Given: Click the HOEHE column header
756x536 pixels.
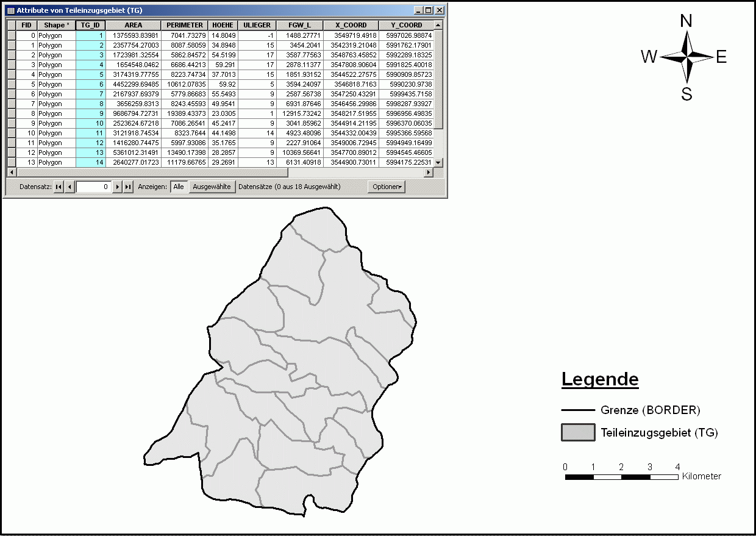Looking at the screenshot, I should (x=223, y=26).
